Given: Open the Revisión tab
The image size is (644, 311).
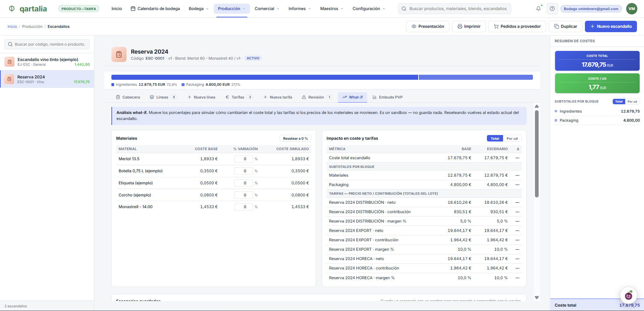Looking at the screenshot, I should (x=317, y=97).
